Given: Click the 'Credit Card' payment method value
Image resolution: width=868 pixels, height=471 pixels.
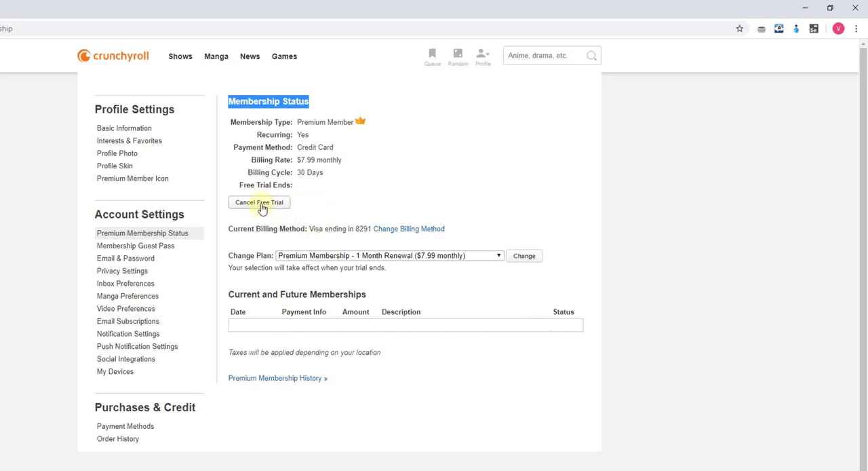Looking at the screenshot, I should [x=315, y=147].
